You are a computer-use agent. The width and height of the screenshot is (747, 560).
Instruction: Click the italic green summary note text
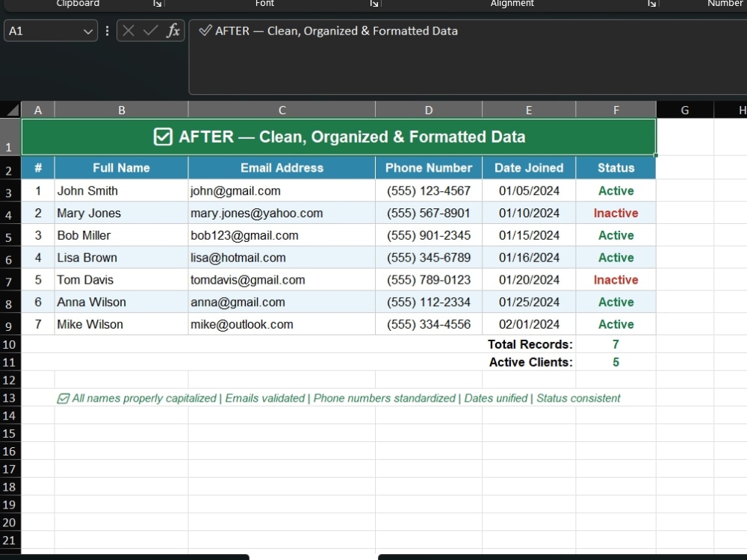click(338, 398)
